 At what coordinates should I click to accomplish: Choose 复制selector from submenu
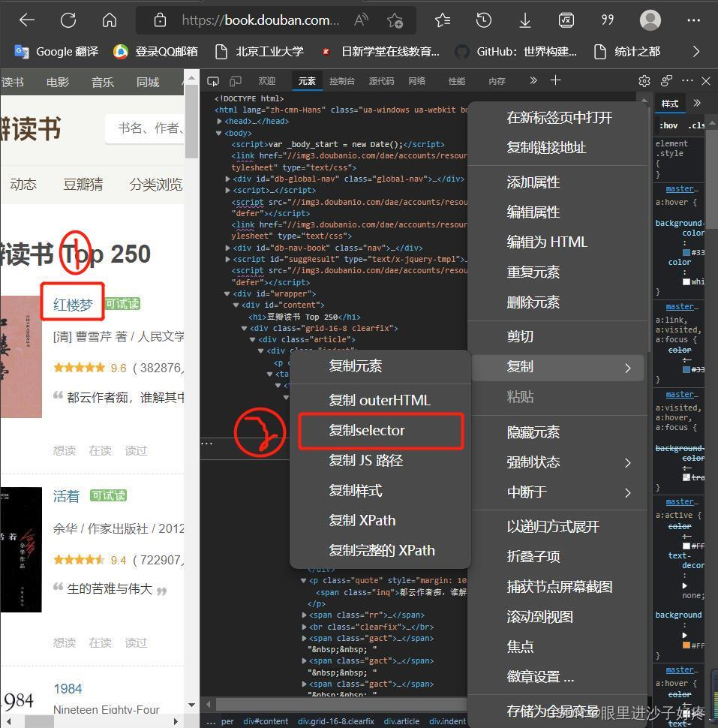click(380, 430)
